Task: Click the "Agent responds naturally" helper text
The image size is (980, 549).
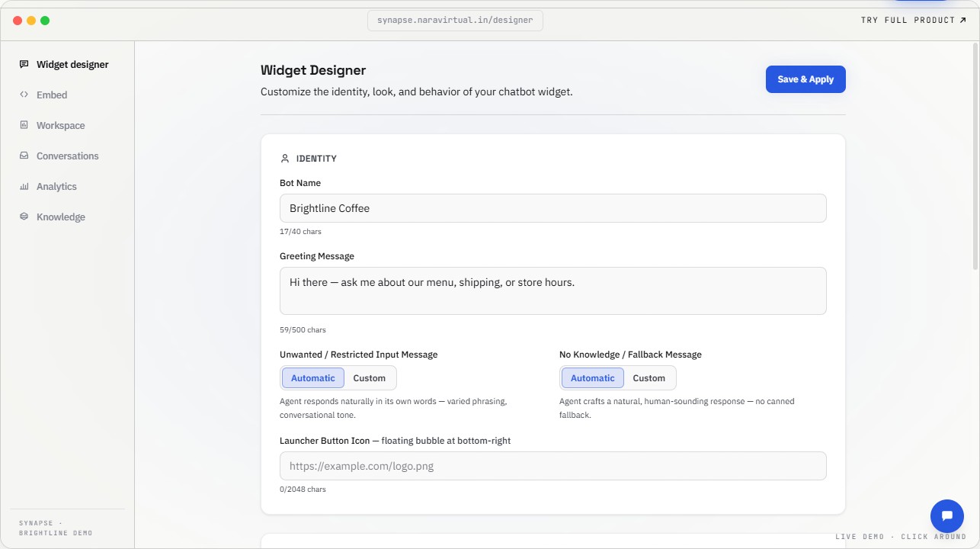Action: point(393,408)
